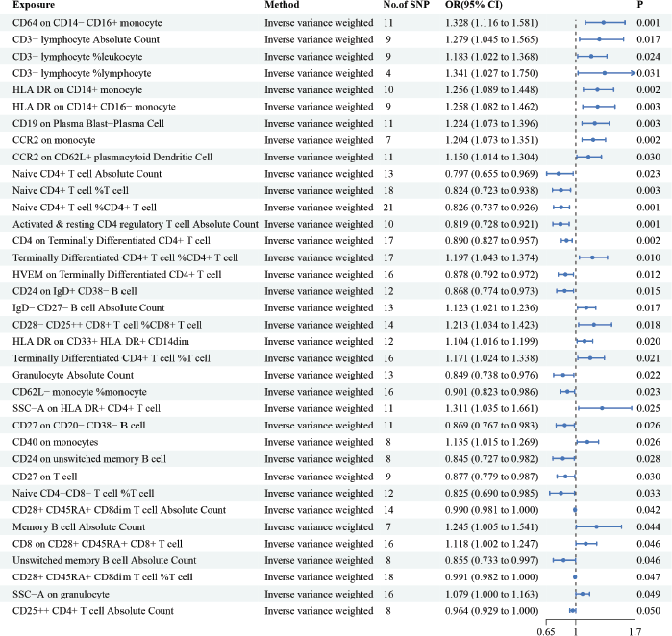
Task: Select 'Naive CD4−CD8− T cell %T cell'
Action: (x=83, y=494)
